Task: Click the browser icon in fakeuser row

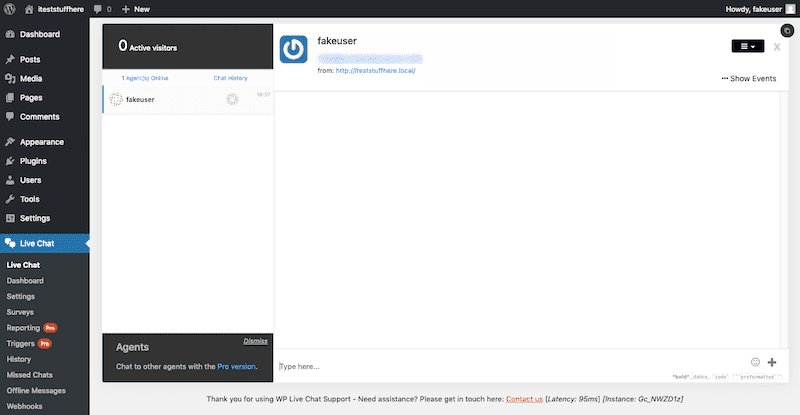Action: [x=232, y=100]
